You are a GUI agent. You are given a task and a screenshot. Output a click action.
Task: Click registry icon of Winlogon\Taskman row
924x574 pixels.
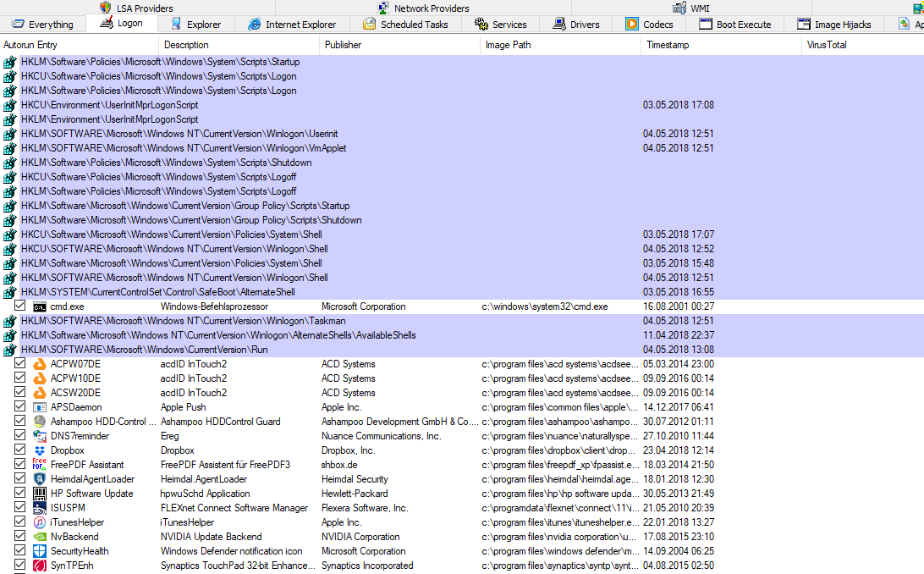pos(9,321)
